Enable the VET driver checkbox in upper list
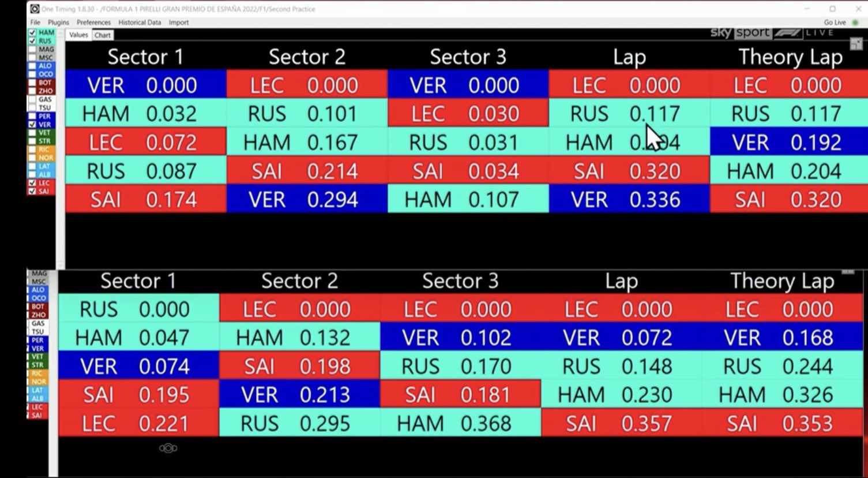The height and width of the screenshot is (478, 868). tap(33, 133)
